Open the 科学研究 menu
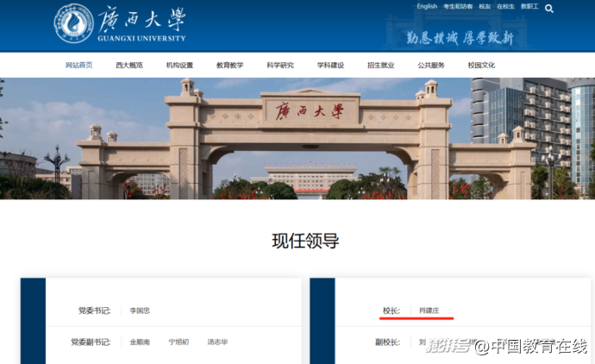The height and width of the screenshot is (364, 595). (x=279, y=66)
